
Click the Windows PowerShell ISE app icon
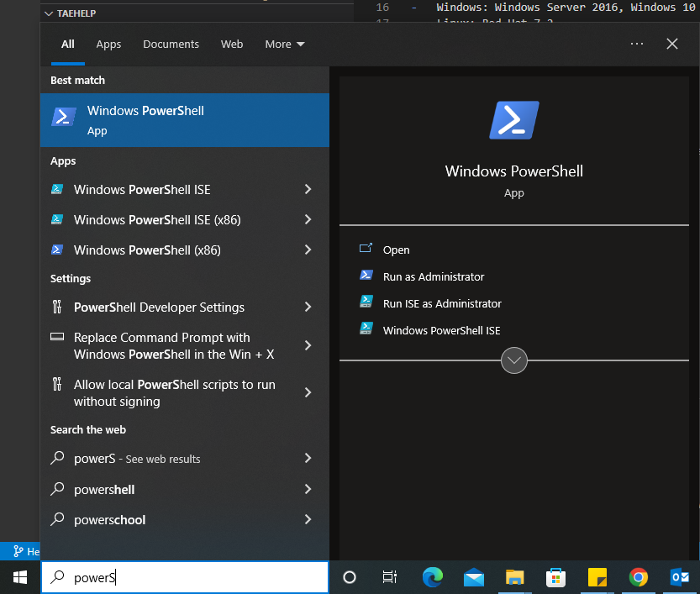tap(57, 189)
